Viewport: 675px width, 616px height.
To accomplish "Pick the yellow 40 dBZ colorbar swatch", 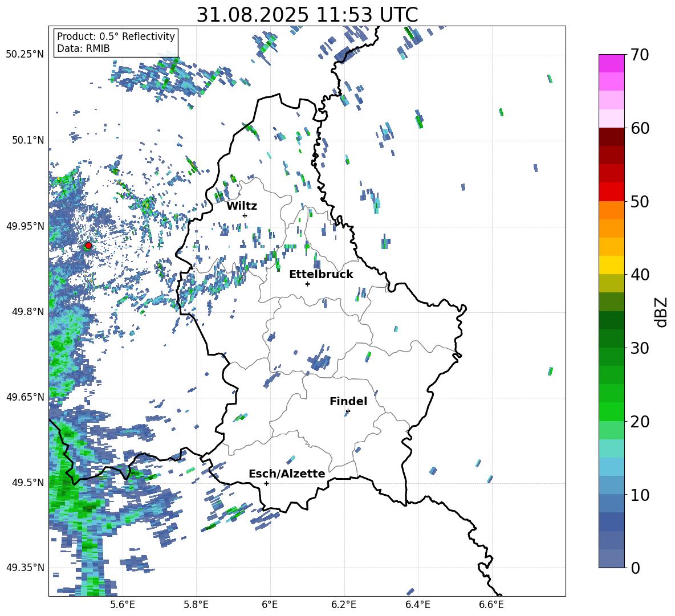I will click(x=611, y=265).
